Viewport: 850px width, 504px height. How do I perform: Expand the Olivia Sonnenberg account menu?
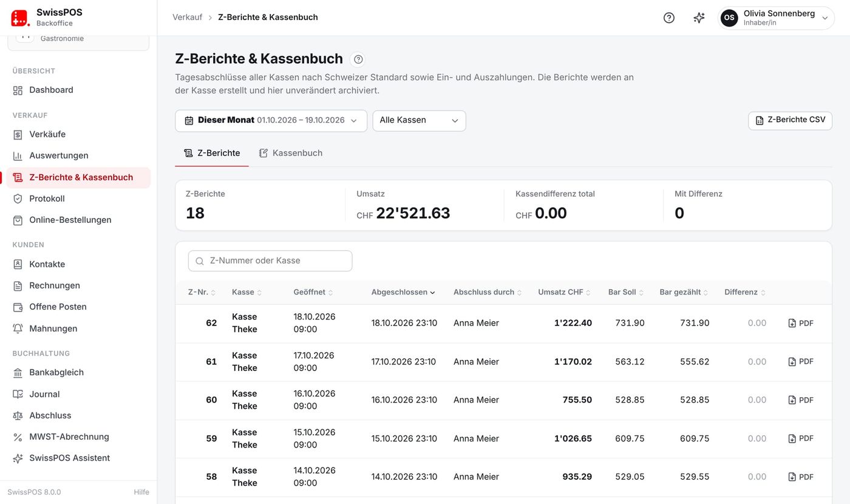tap(776, 18)
